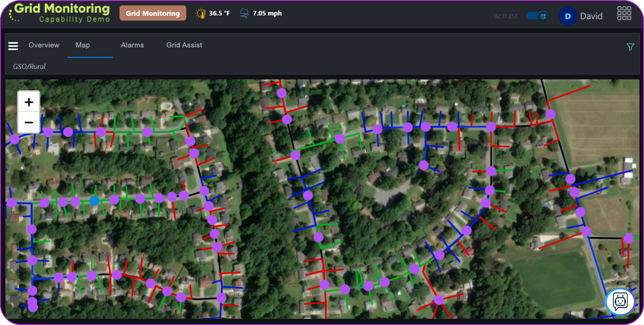
Task: Click the 02:31 EST time display
Action: pyautogui.click(x=506, y=16)
